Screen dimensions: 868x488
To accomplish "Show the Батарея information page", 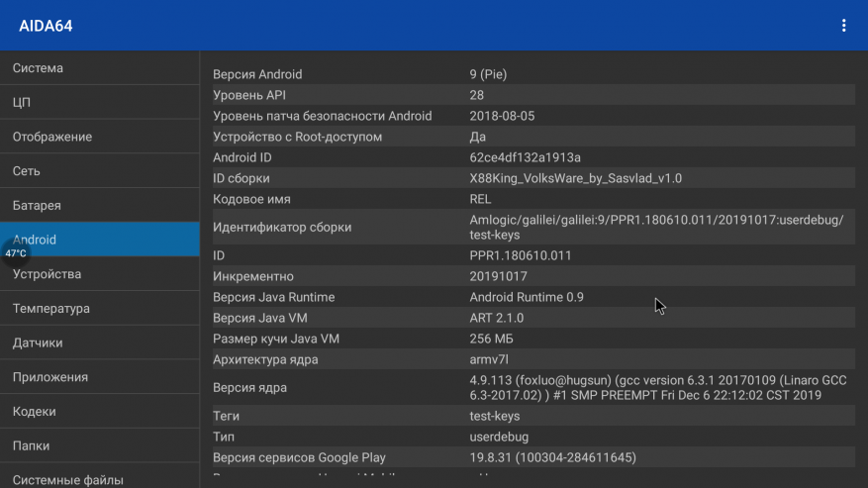I will pyautogui.click(x=99, y=206).
